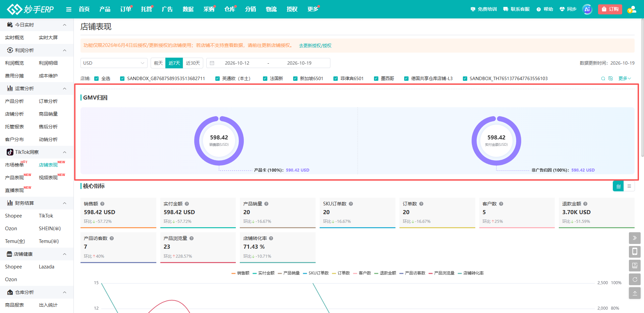This screenshot has width=644, height=313.
Task: Uncheck the 新加坡6501 store checkbox
Action: click(295, 78)
